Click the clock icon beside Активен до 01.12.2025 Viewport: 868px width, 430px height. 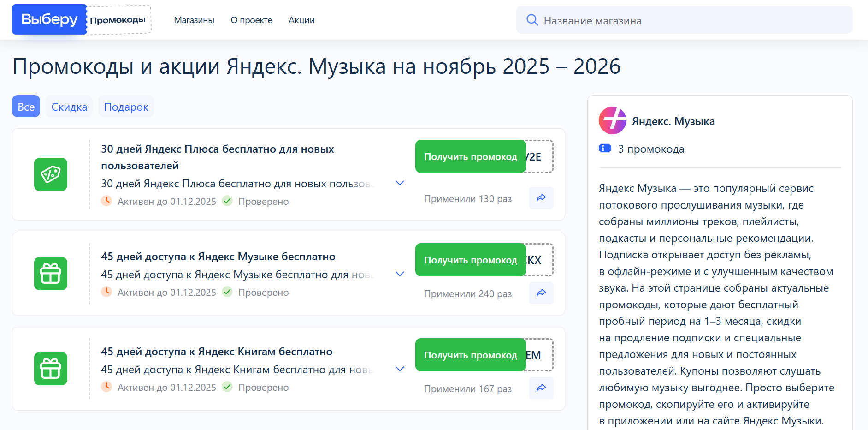pyautogui.click(x=107, y=201)
